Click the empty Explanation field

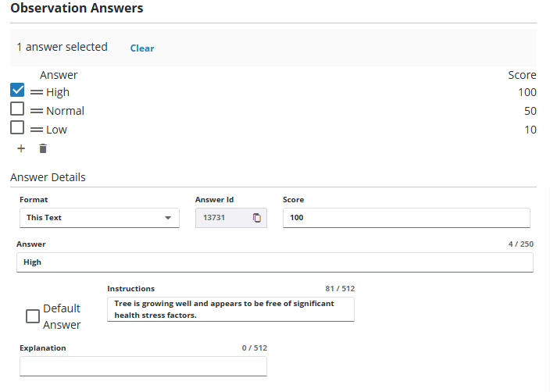[143, 366]
